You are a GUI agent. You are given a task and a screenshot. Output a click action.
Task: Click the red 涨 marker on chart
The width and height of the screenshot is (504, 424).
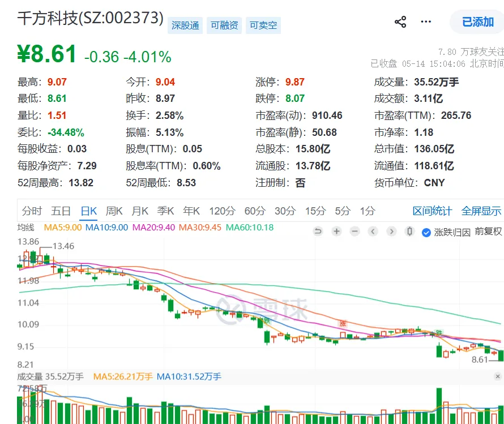(x=343, y=323)
